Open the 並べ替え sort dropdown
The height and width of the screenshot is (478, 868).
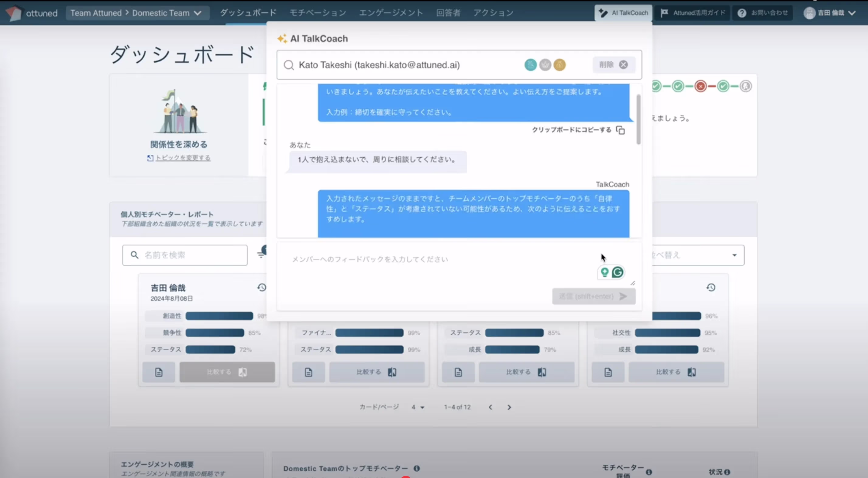pos(698,255)
